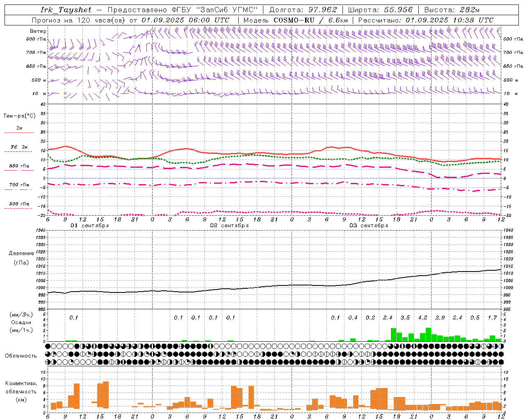Click the 0.5 precipitation total value
This screenshot has height=420, width=525.
point(475,318)
